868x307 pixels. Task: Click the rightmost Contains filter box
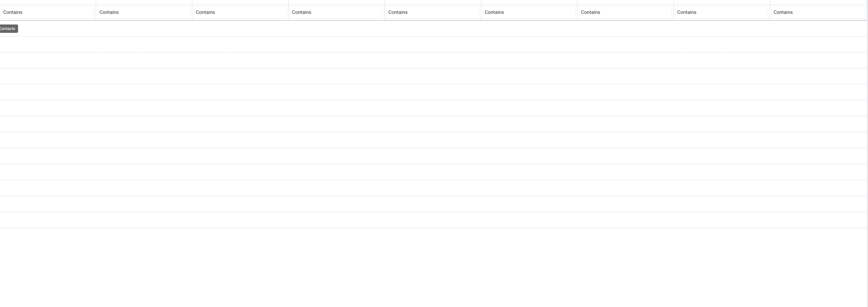coord(818,12)
